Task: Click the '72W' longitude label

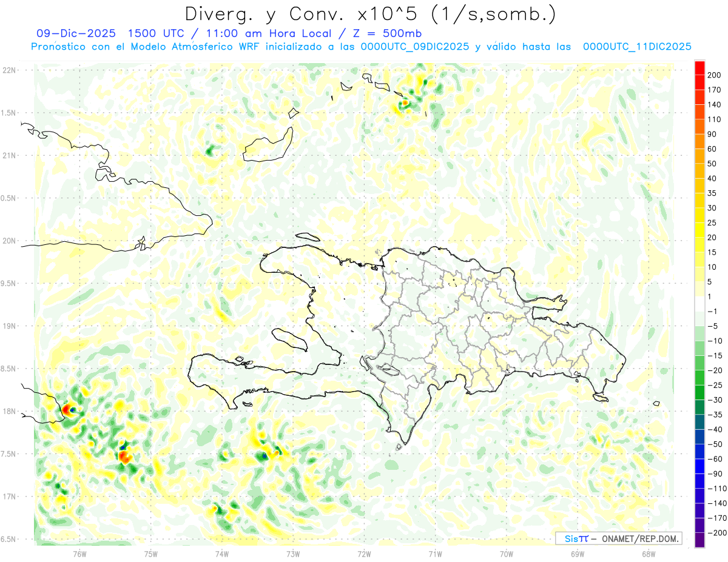Action: [x=364, y=554]
